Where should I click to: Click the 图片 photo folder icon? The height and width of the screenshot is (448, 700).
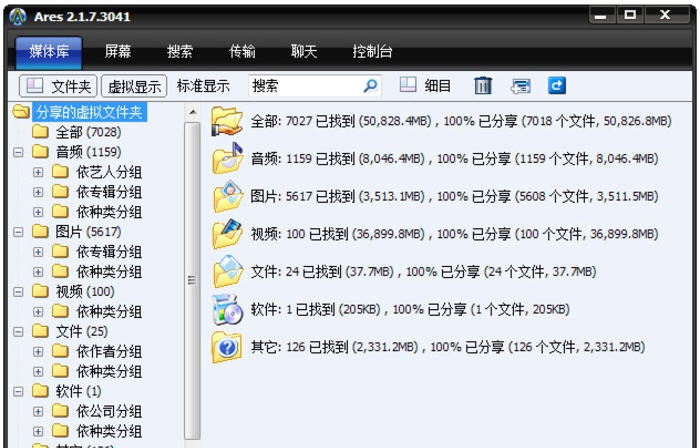click(x=227, y=196)
